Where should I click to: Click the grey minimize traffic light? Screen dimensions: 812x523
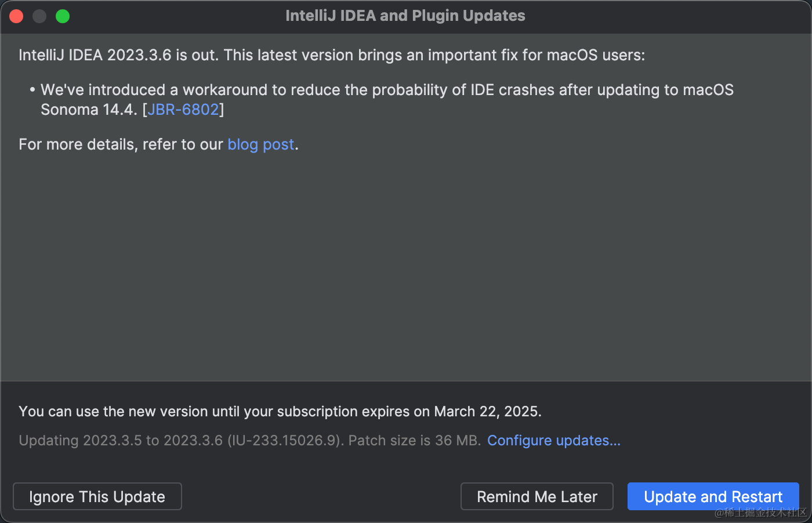point(39,16)
